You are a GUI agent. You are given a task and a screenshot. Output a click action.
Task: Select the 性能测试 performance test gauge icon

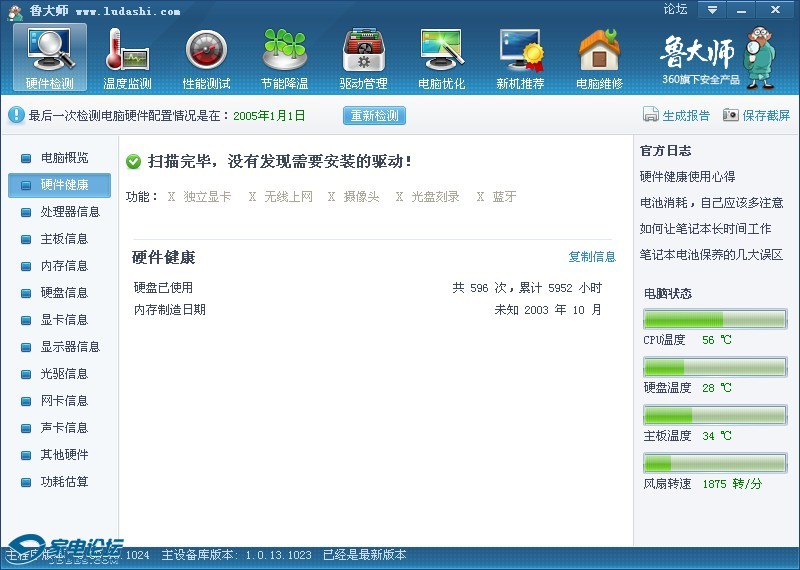click(206, 50)
